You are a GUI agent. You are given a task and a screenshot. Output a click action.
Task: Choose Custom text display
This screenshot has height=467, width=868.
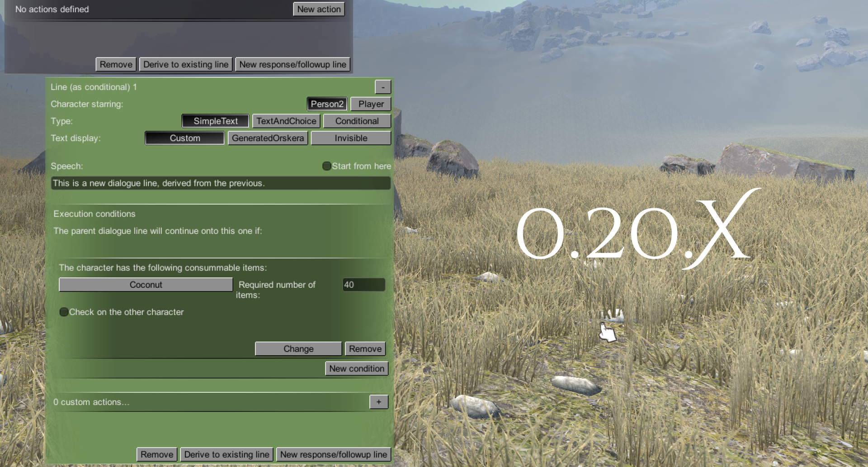pos(185,138)
